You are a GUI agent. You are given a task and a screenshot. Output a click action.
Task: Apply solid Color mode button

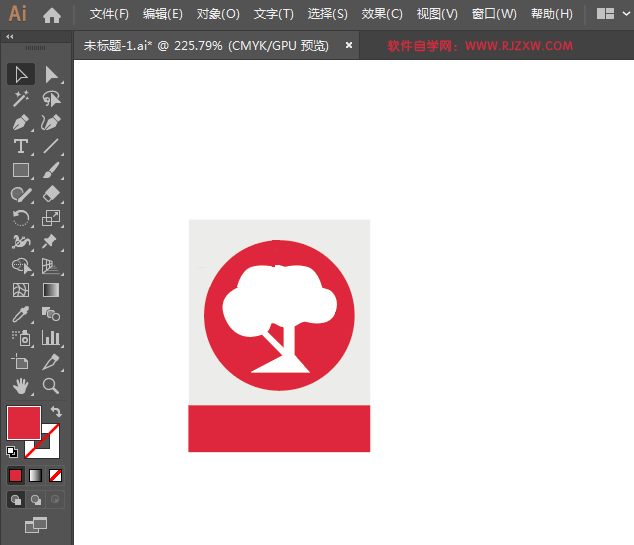tap(15, 475)
